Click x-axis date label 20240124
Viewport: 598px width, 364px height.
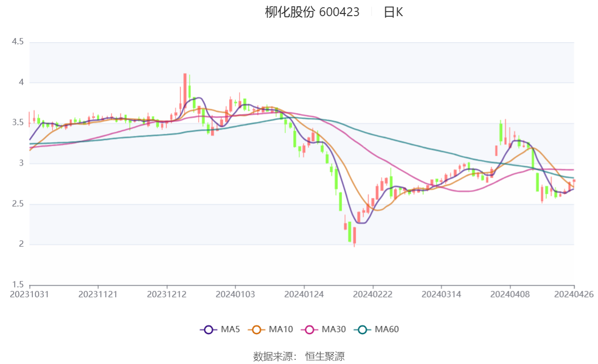(x=304, y=295)
